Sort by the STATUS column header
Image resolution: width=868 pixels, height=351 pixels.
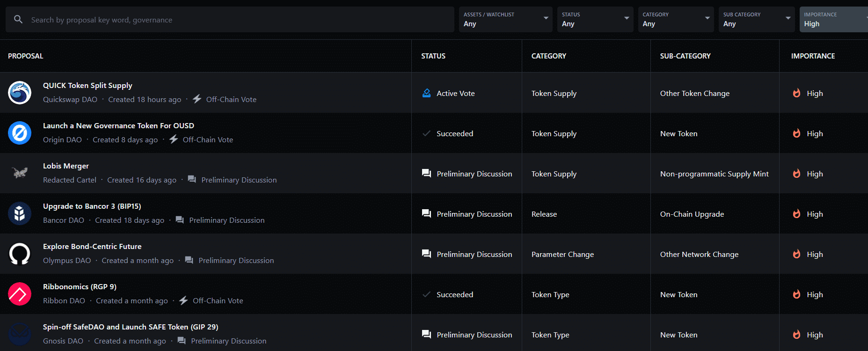click(x=433, y=56)
